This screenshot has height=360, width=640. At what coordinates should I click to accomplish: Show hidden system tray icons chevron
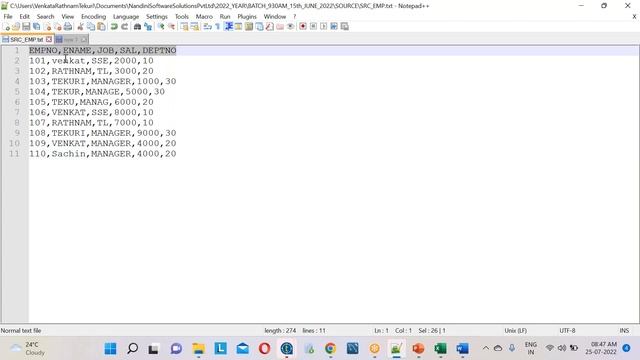(486, 348)
